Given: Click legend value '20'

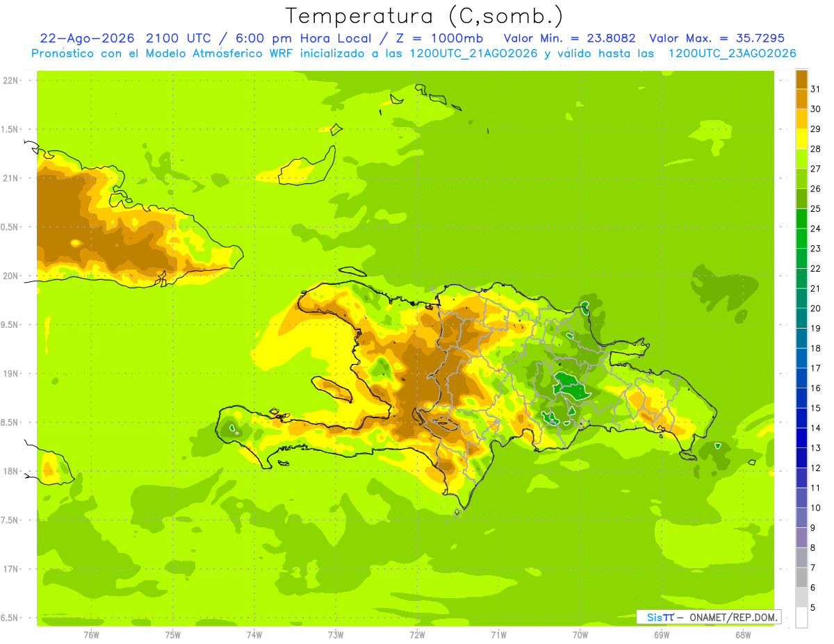Looking at the screenshot, I should tap(815, 308).
